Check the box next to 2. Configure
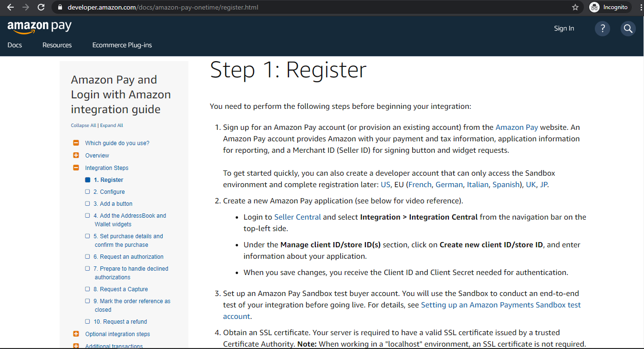 click(87, 191)
